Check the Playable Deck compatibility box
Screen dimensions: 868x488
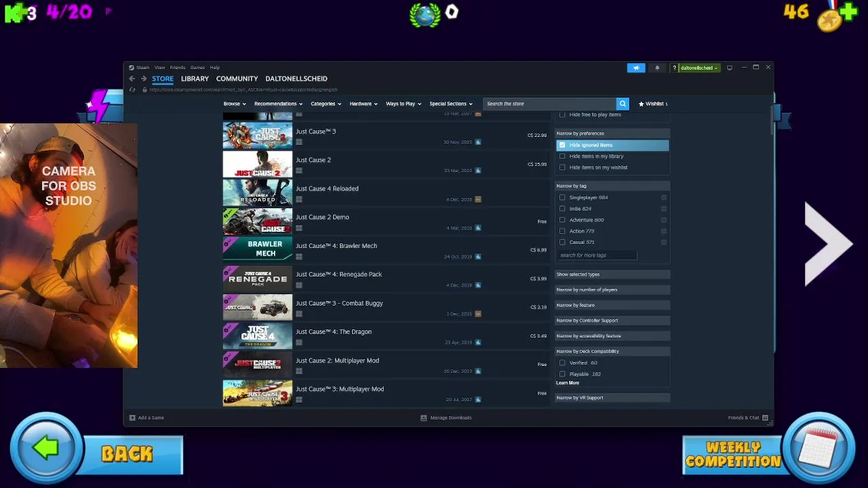click(x=562, y=374)
